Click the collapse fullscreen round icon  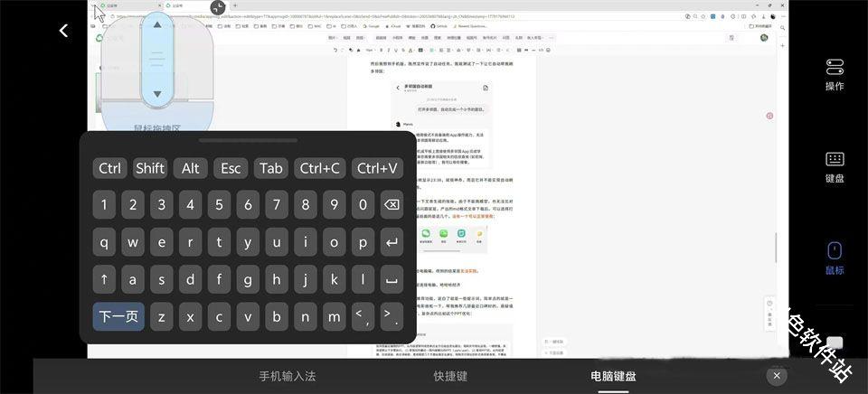point(218,7)
